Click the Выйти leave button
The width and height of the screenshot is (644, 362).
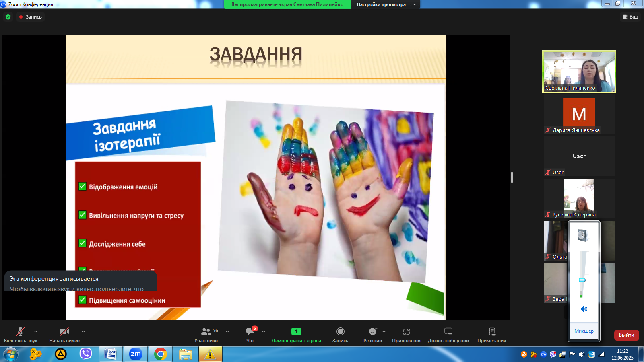(x=626, y=335)
